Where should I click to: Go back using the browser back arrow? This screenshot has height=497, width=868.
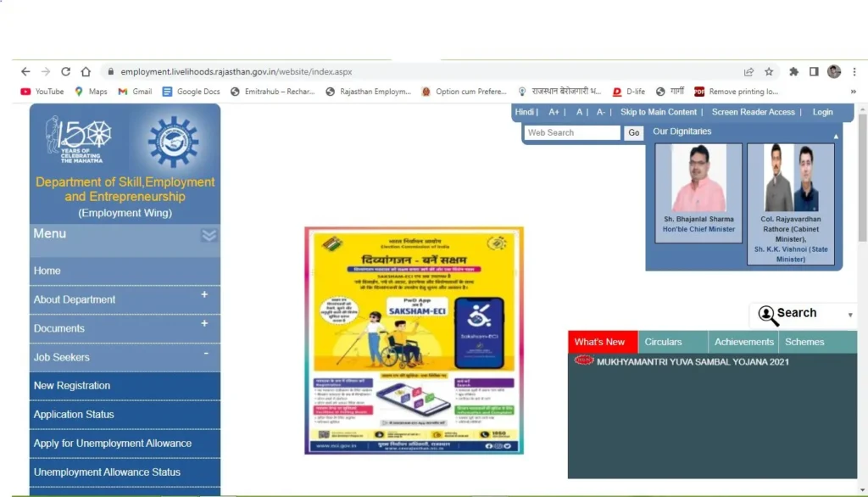tap(25, 71)
